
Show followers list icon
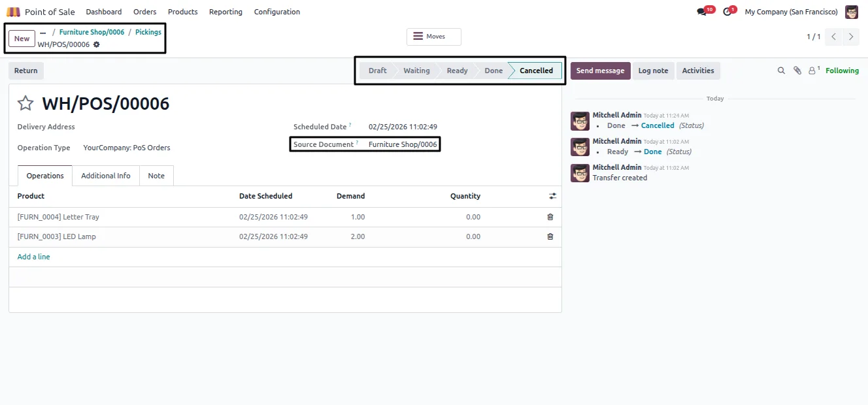click(x=813, y=71)
